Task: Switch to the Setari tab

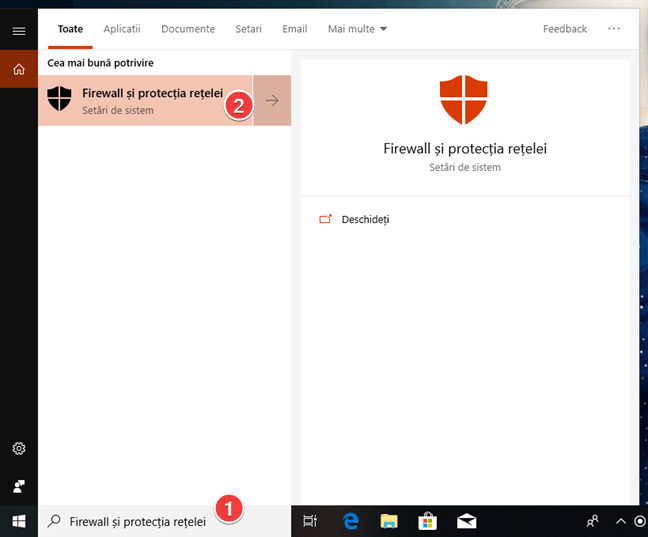Action: click(x=248, y=29)
